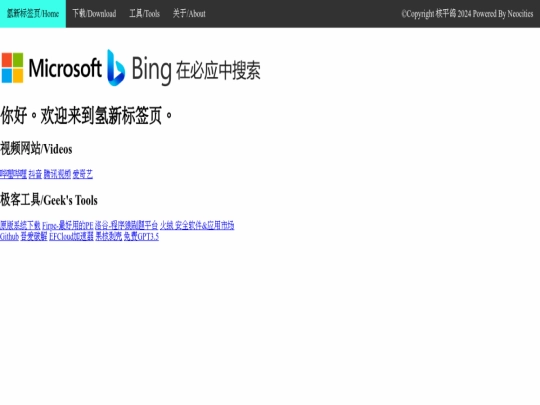
Task: Open the Firpe-最好用的PE link
Action: (x=68, y=226)
